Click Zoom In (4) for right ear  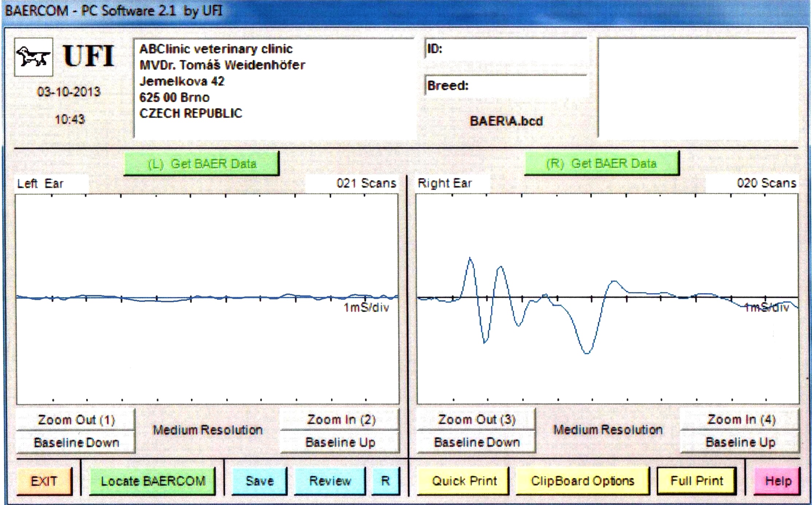click(741, 419)
